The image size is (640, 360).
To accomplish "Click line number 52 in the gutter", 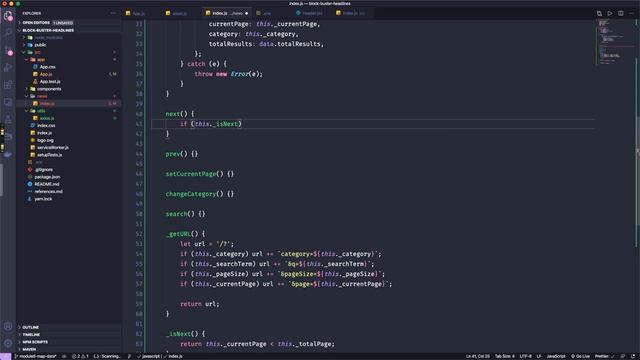I will [139, 234].
